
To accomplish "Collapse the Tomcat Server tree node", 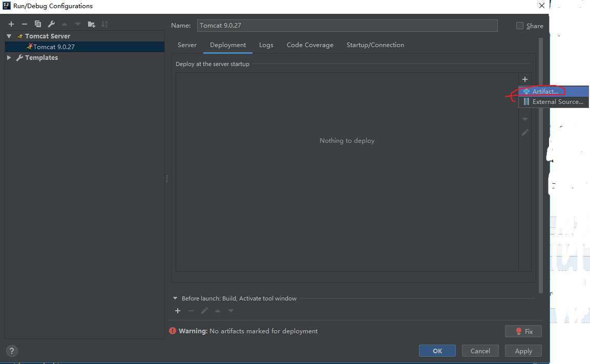I will tap(9, 36).
